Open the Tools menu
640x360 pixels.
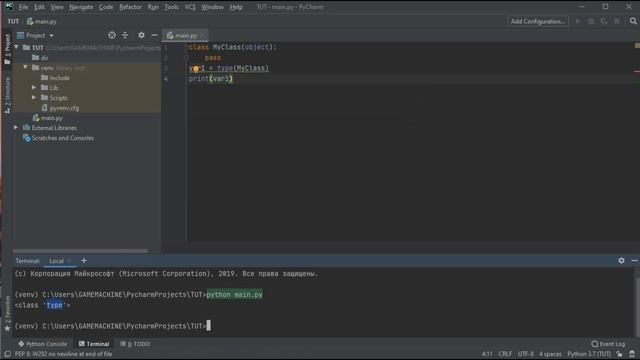coord(171,7)
